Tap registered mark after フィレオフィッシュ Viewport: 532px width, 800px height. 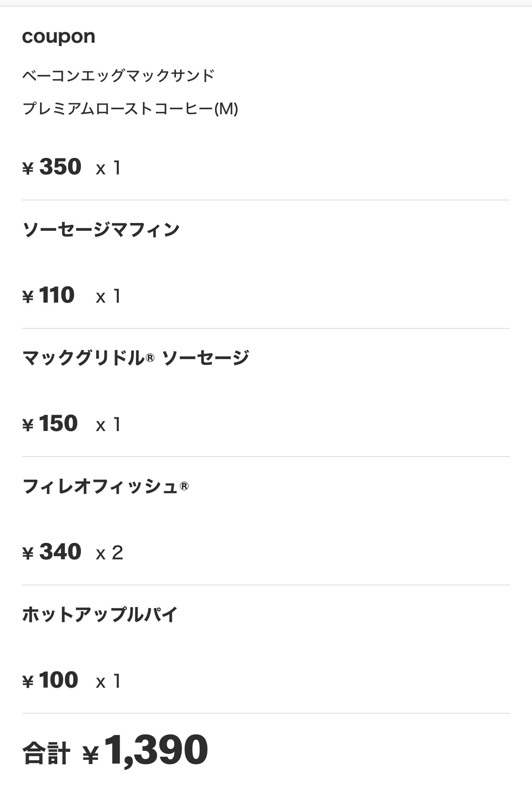pos(184,486)
